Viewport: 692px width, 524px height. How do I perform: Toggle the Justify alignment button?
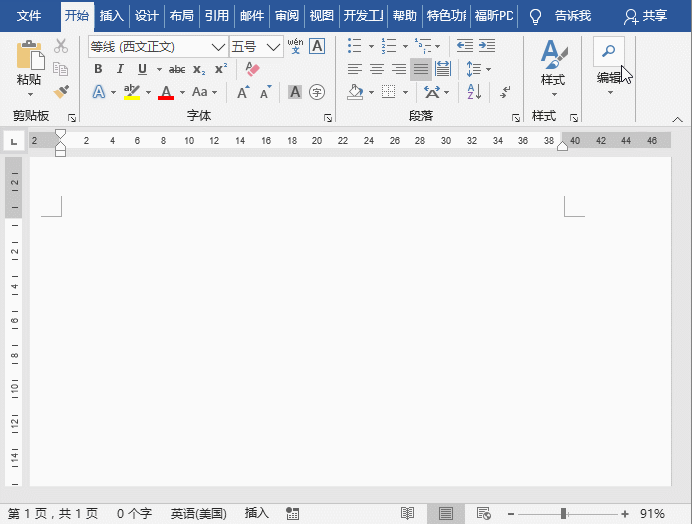(x=421, y=69)
